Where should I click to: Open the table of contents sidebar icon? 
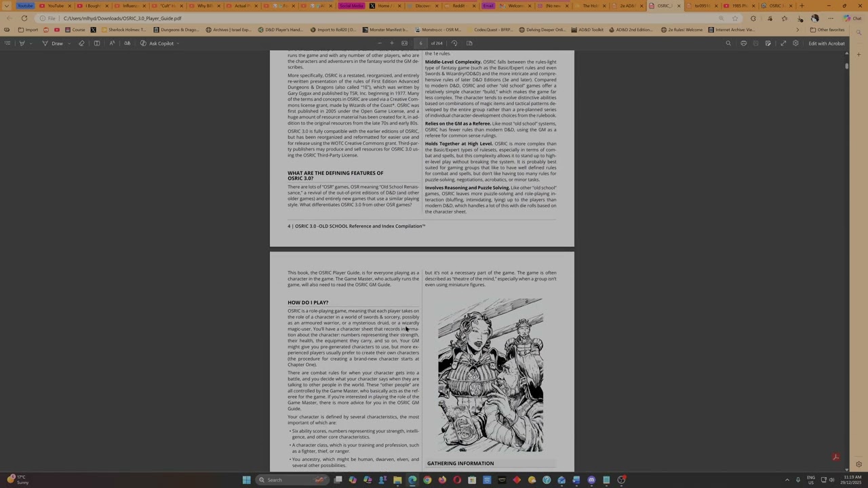click(7, 43)
